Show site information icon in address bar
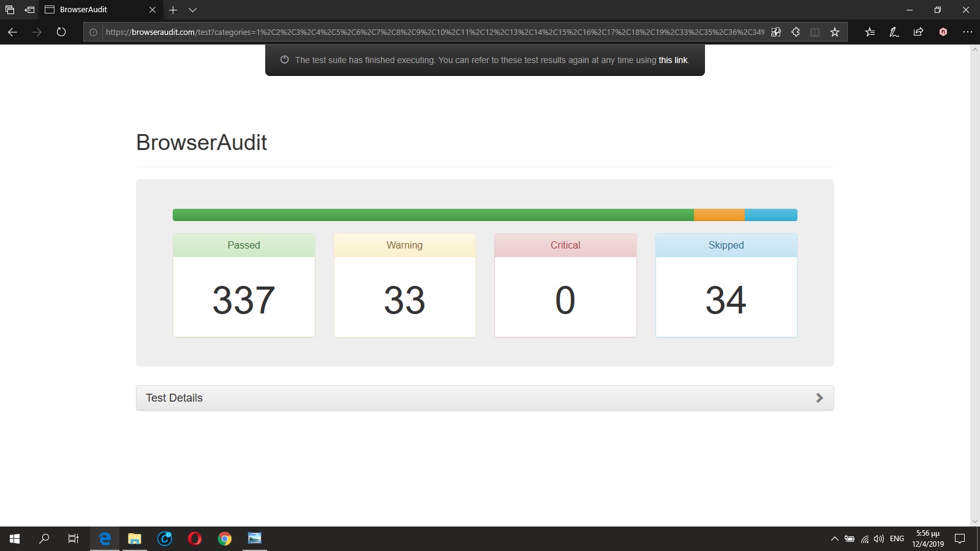Screen dimensions: 980x551 pos(93,32)
